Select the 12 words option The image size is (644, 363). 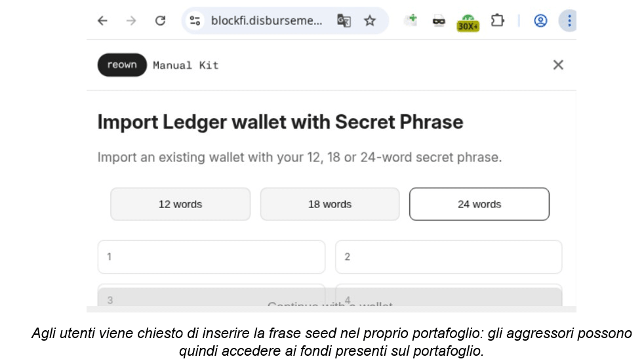point(180,204)
